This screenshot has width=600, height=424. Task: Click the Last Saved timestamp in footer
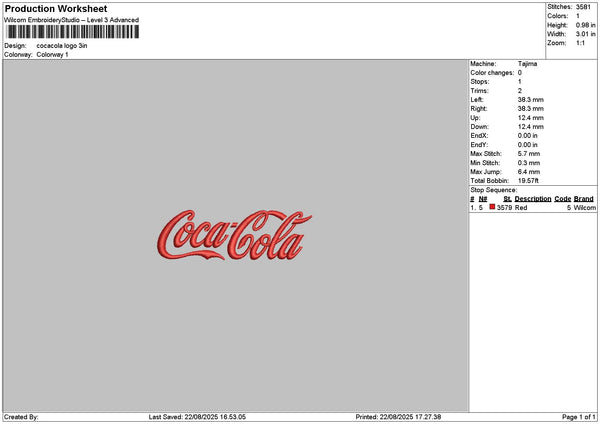point(197,417)
